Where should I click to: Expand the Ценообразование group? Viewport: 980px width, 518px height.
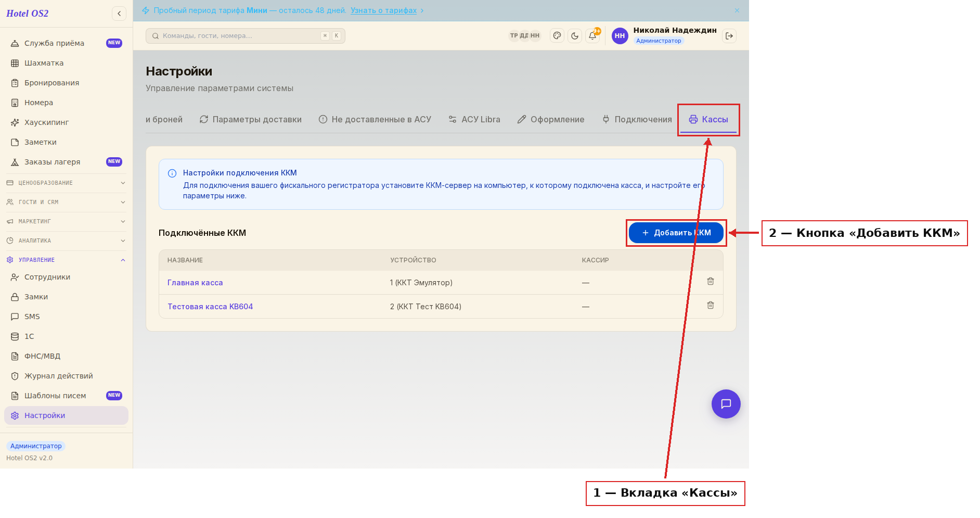click(x=66, y=183)
